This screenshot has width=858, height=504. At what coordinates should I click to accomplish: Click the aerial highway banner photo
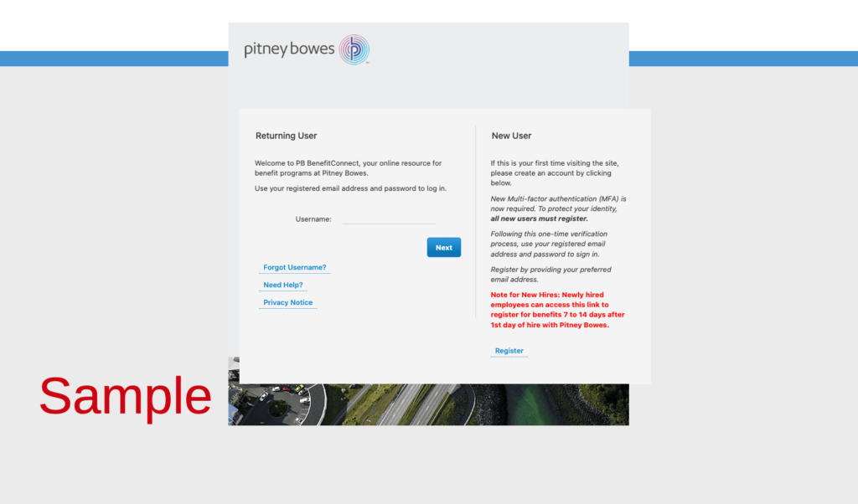coord(428,404)
